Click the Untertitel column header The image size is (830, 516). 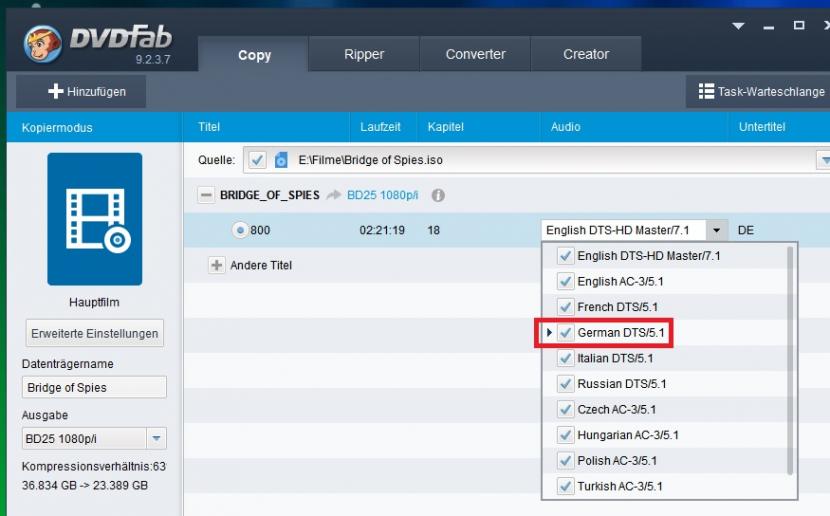[762, 127]
